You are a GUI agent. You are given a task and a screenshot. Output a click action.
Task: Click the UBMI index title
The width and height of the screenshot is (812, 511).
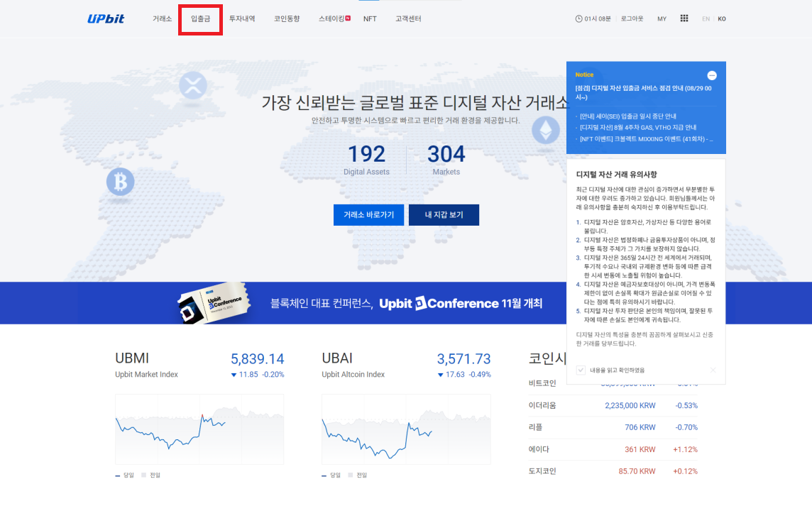pyautogui.click(x=132, y=358)
